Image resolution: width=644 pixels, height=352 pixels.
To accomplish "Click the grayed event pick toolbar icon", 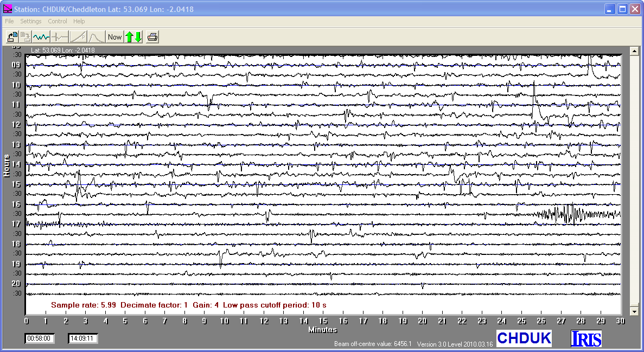I will (x=60, y=37).
